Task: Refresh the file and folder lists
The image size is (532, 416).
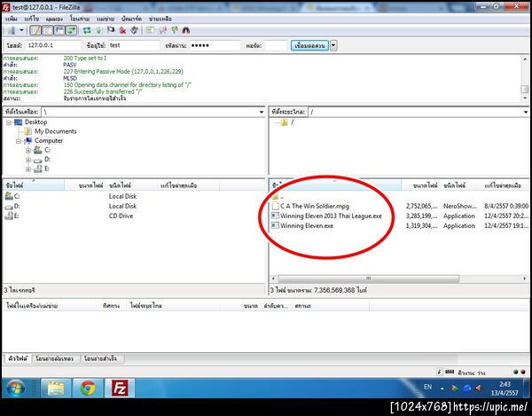Action: [x=87, y=30]
